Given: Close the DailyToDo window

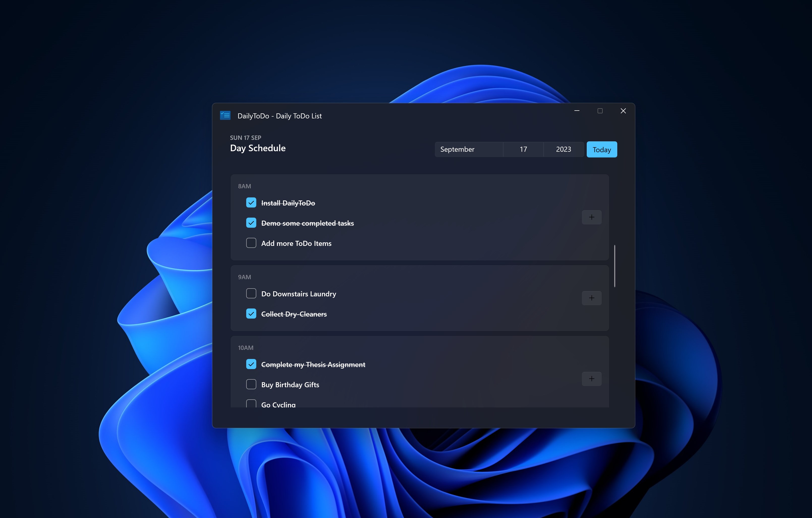Looking at the screenshot, I should (x=623, y=111).
